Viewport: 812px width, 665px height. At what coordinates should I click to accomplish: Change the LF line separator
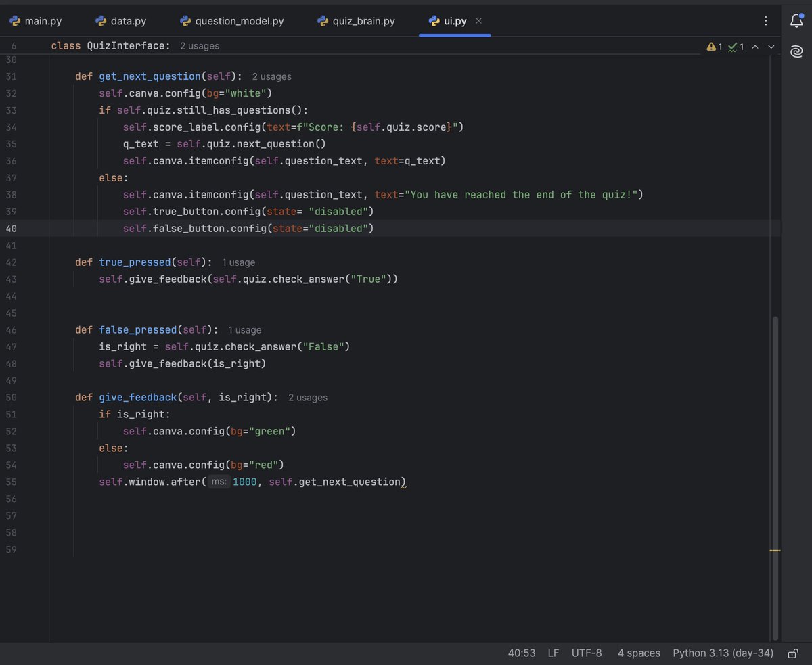(554, 653)
